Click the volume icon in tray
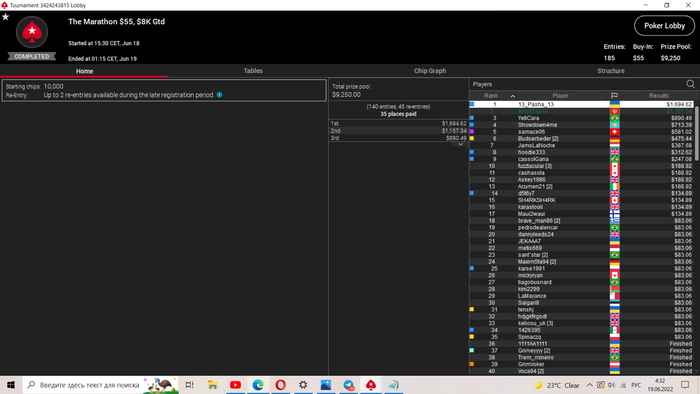This screenshot has height=394, width=700. click(x=612, y=385)
